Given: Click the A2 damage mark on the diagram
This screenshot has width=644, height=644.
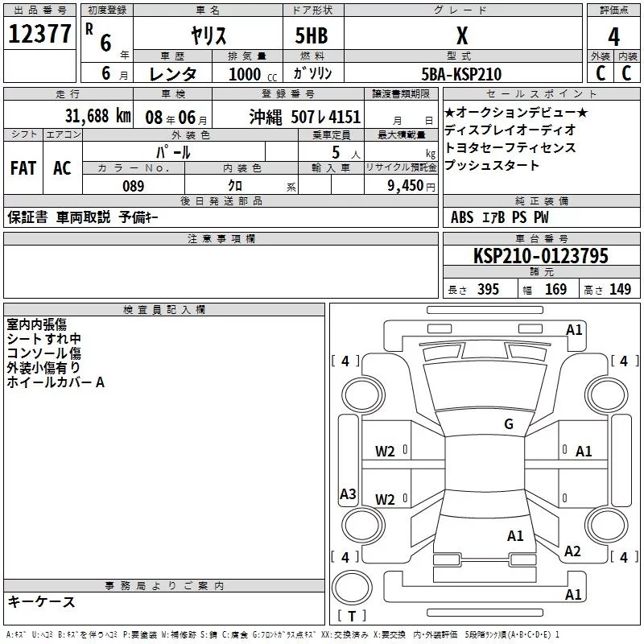Looking at the screenshot, I should click(x=572, y=551).
